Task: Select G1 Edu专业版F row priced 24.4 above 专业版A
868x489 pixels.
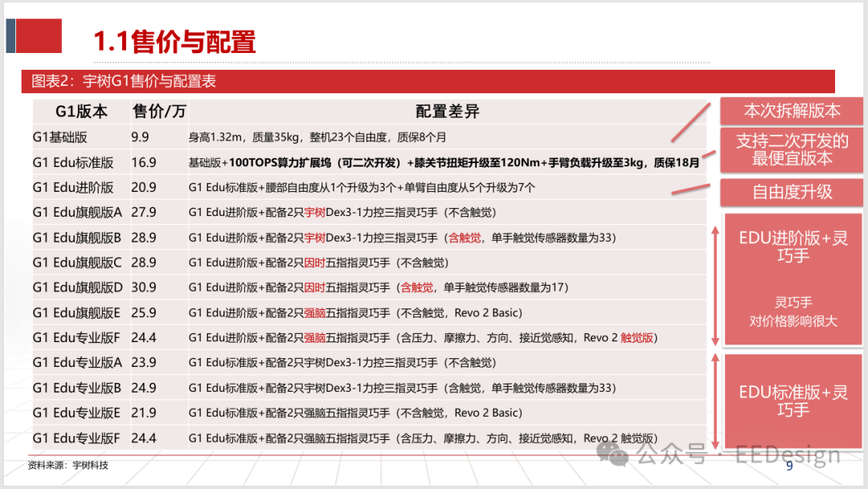Action: [76, 338]
